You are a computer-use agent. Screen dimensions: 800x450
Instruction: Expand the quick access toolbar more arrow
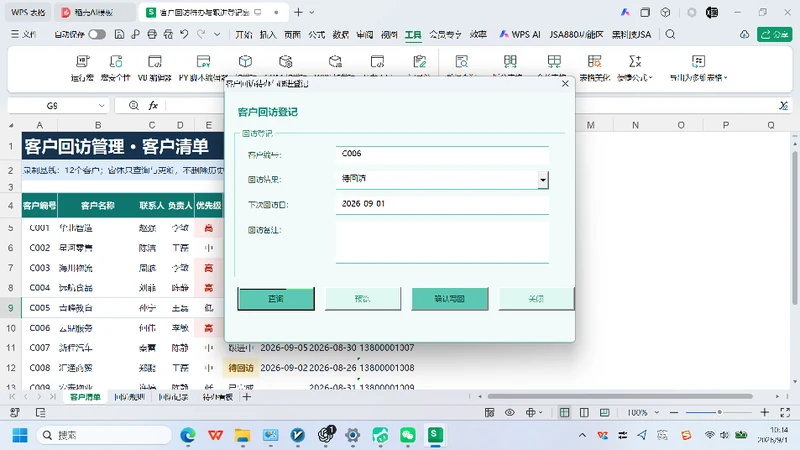pos(217,34)
